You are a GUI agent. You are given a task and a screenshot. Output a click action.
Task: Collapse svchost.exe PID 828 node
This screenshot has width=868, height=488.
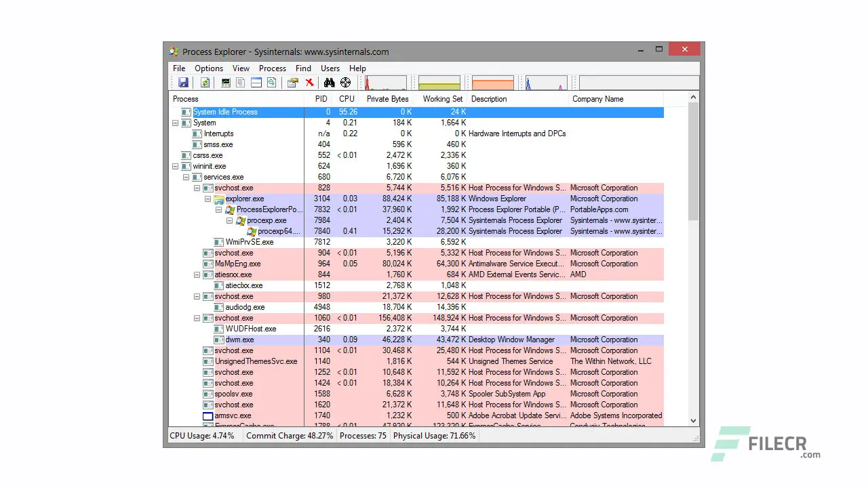point(197,188)
